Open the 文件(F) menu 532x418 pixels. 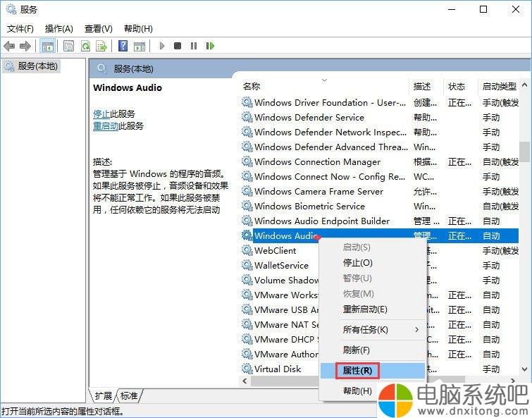20,28
